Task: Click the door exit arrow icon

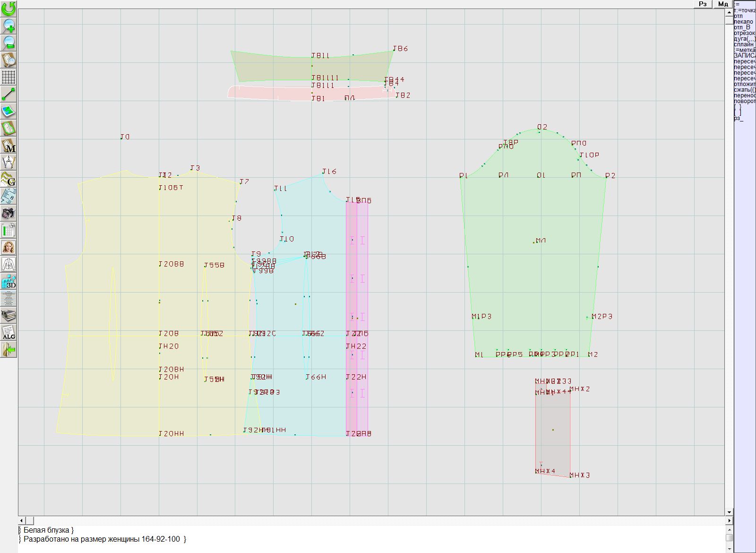Action: tap(9, 350)
